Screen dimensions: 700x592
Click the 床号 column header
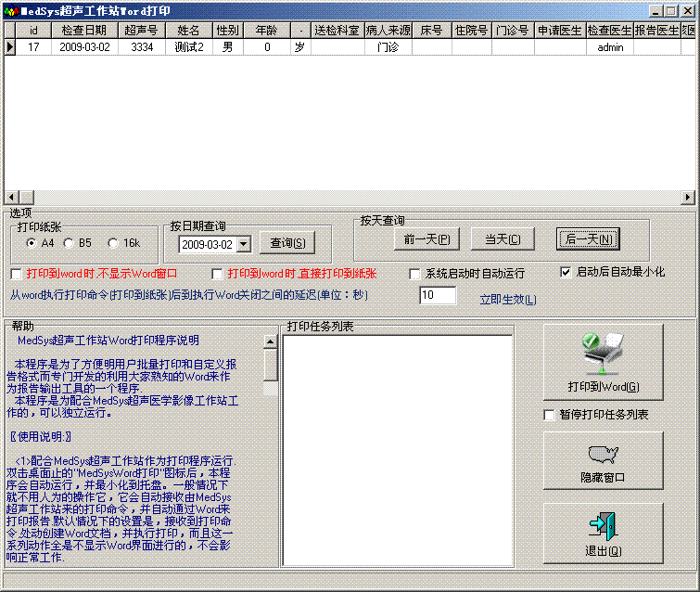pos(431,31)
